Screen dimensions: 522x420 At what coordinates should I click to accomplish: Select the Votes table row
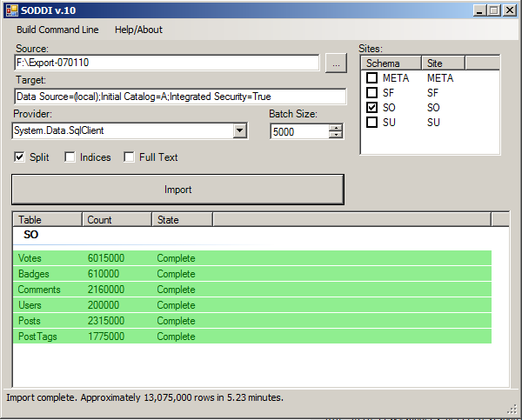tap(252, 258)
